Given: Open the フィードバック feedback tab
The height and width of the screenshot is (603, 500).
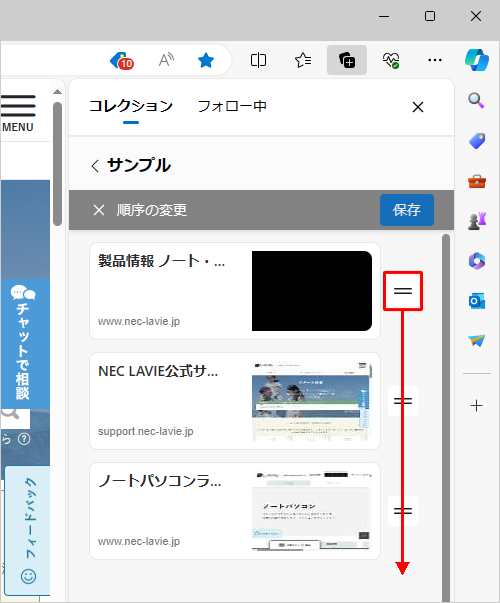Looking at the screenshot, I should tap(28, 530).
